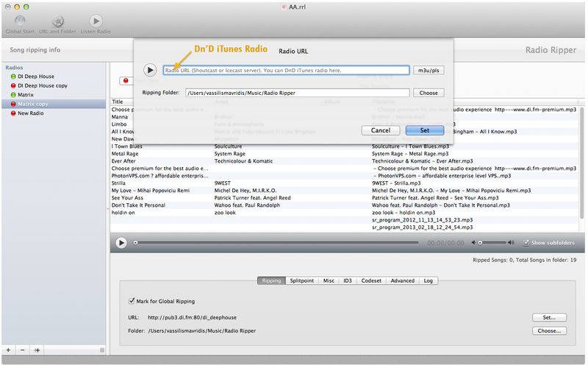Click green status dot of DI Deep House
Viewport: 588px width, 368px height.
[13, 77]
